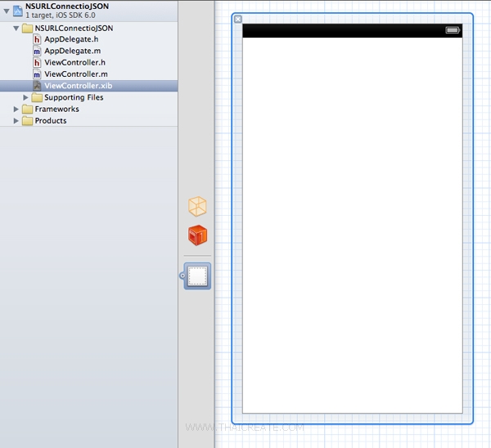Open AppDelegate.h header file

click(71, 39)
